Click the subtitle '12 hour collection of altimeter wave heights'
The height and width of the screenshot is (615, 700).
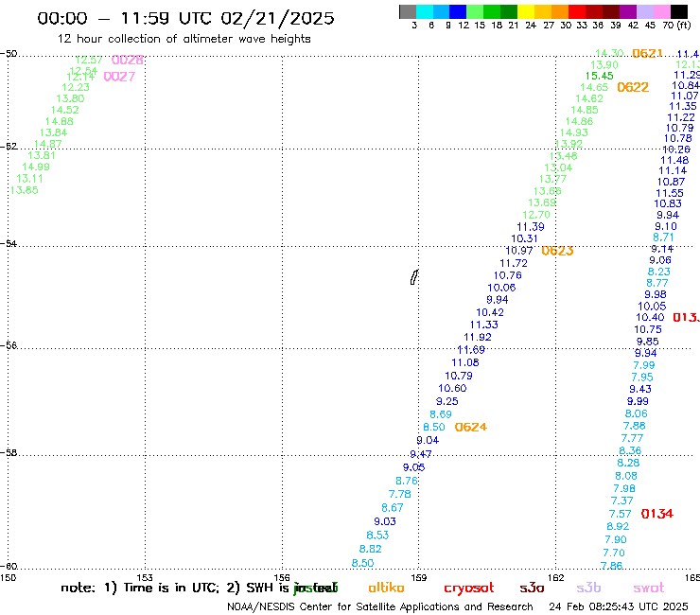(x=184, y=40)
